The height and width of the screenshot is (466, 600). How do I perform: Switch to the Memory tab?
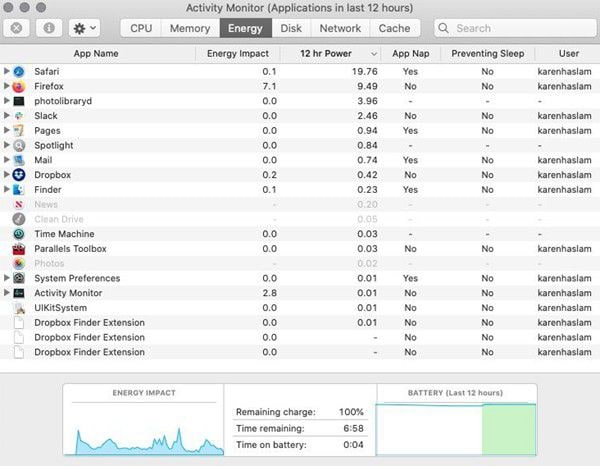[x=190, y=28]
